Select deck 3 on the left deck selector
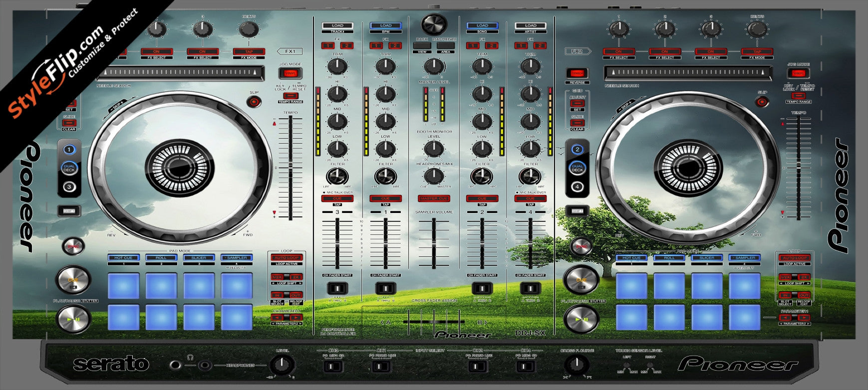868x390 pixels. 69,187
